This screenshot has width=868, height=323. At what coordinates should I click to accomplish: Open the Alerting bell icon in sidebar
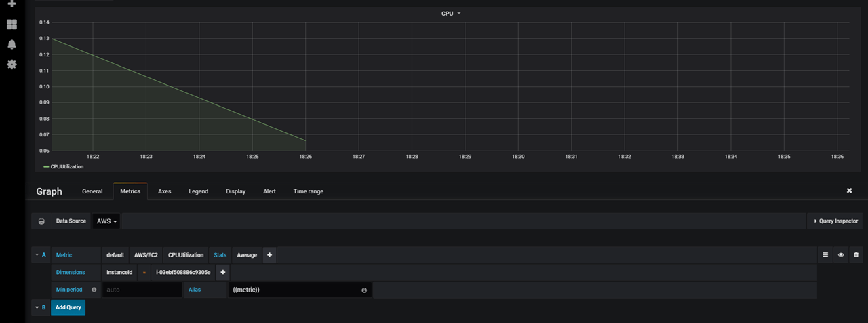[12, 44]
